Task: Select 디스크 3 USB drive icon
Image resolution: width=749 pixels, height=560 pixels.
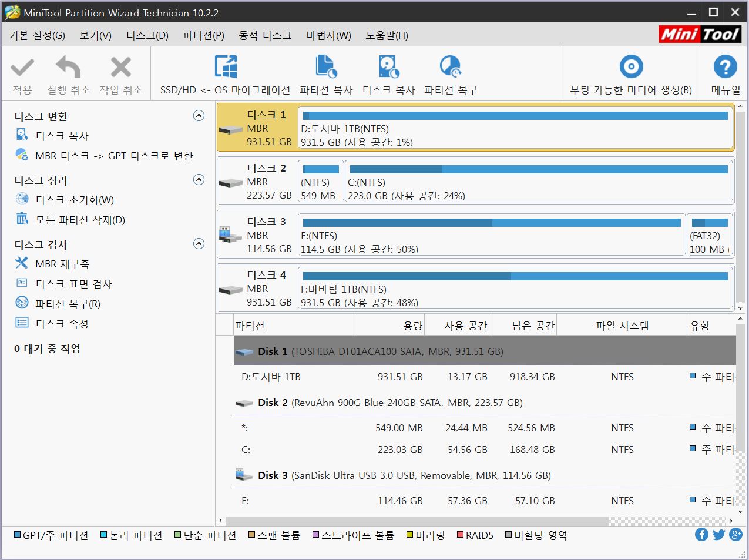Action: pos(230,234)
